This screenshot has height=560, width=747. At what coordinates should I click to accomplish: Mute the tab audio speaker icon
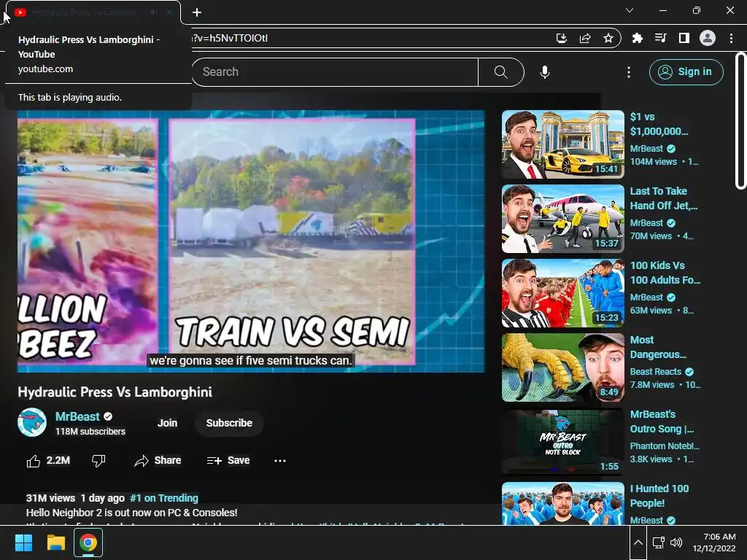(x=153, y=12)
